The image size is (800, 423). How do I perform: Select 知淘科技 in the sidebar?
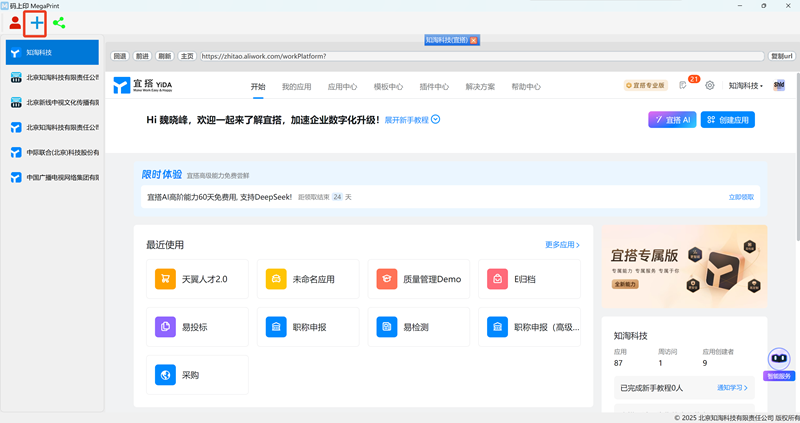click(52, 52)
